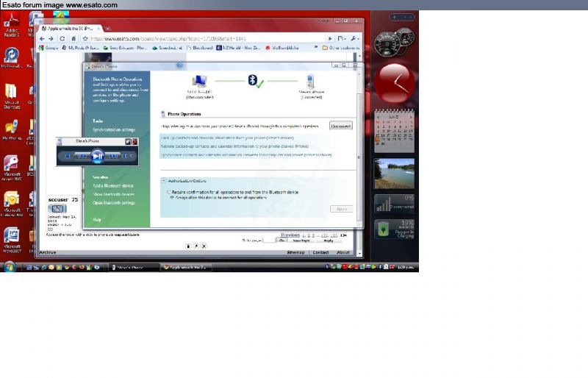Screen dimensions: 588x378
Task: Open Microsoft Access 2007 shortcut
Action: coord(12,168)
